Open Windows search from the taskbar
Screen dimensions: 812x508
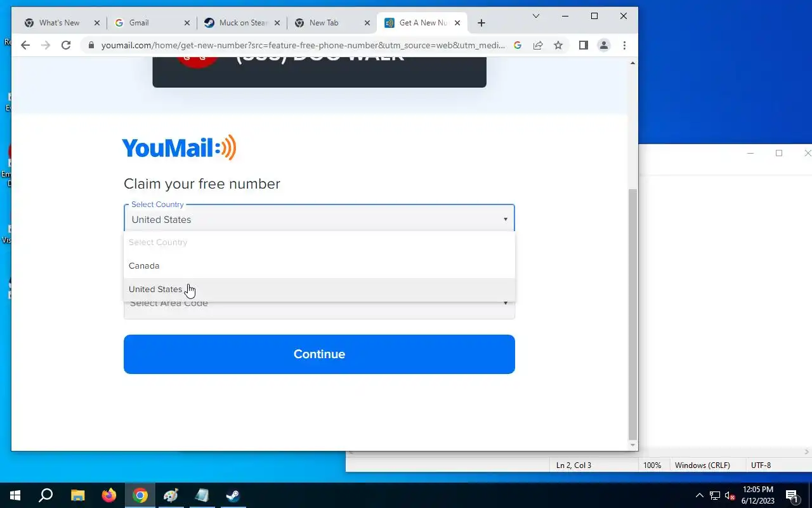(46, 495)
